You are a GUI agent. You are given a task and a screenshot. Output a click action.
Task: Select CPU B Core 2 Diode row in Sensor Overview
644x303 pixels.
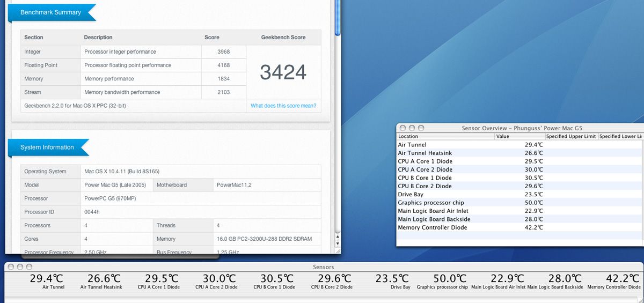pos(520,186)
